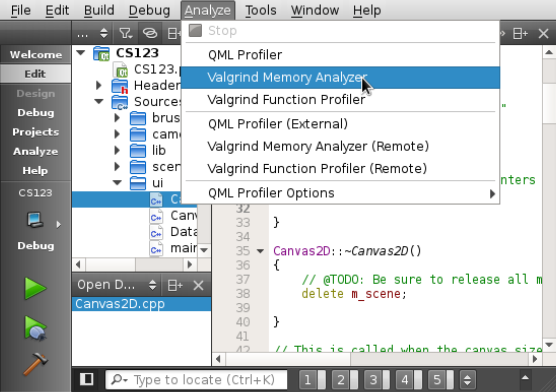The image size is (556, 392).
Task: Switch to Edit mode
Action: [x=35, y=74]
